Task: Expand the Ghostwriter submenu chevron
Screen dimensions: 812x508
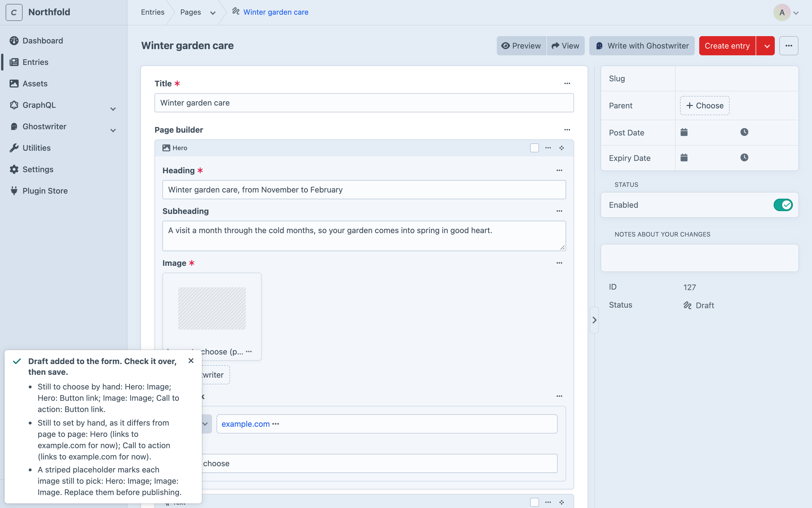Action: point(113,130)
